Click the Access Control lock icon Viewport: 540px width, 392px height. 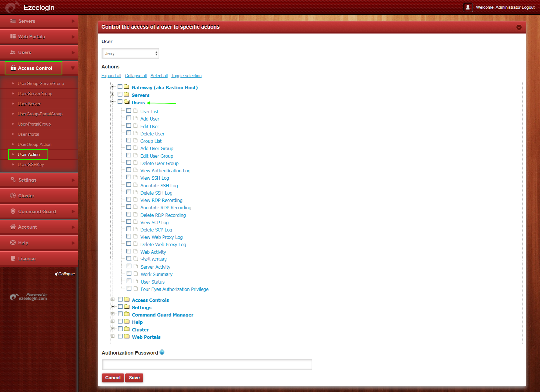[x=13, y=68]
